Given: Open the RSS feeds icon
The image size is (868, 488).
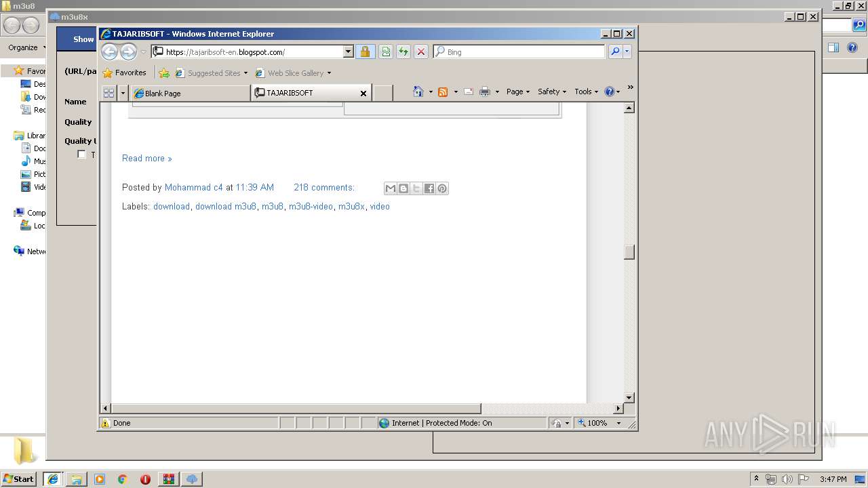Looking at the screenshot, I should tap(443, 91).
